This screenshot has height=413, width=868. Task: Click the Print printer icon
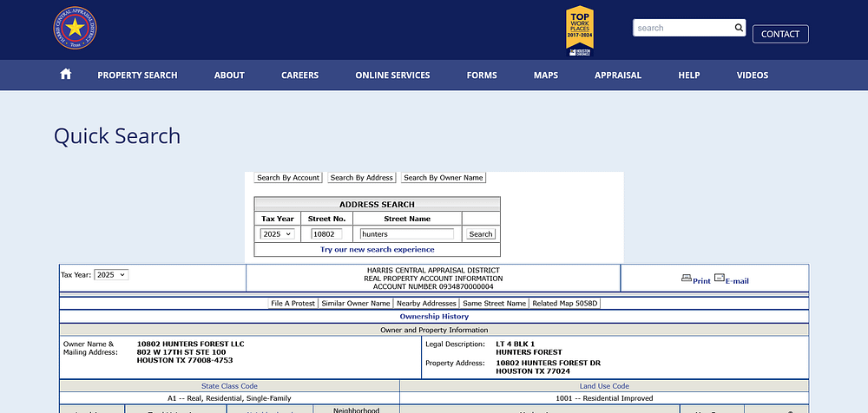[x=687, y=278]
